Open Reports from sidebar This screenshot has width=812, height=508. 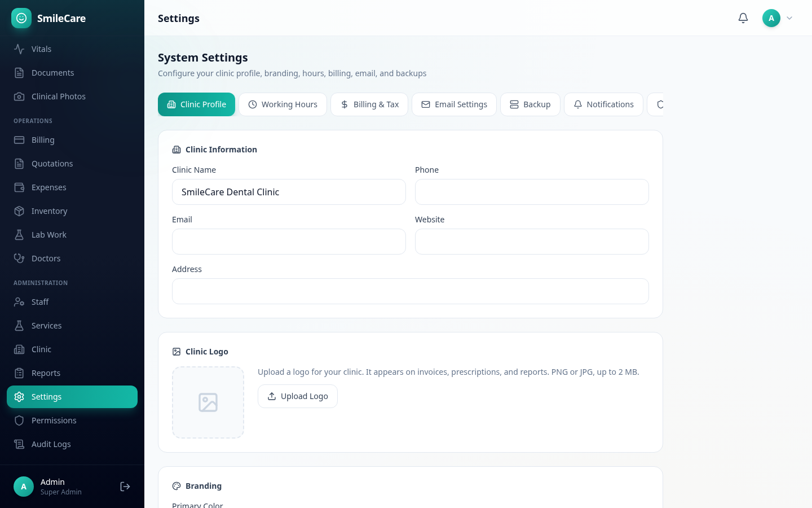pyautogui.click(x=72, y=373)
